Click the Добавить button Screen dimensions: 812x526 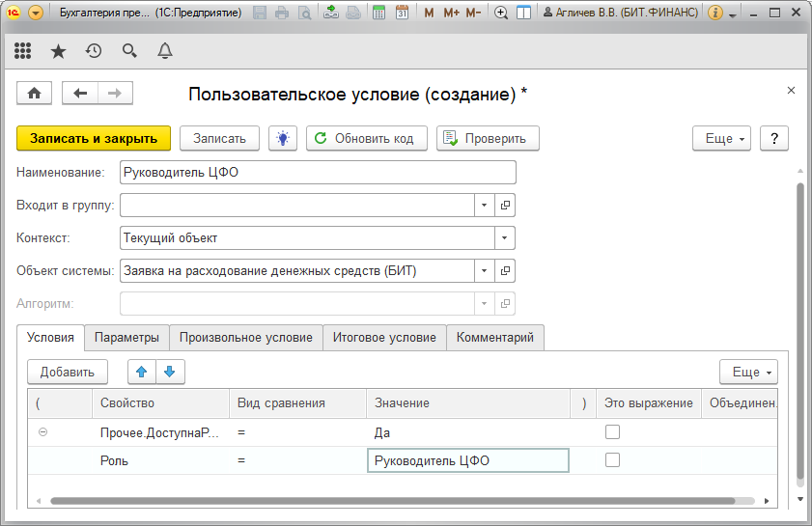coord(67,372)
